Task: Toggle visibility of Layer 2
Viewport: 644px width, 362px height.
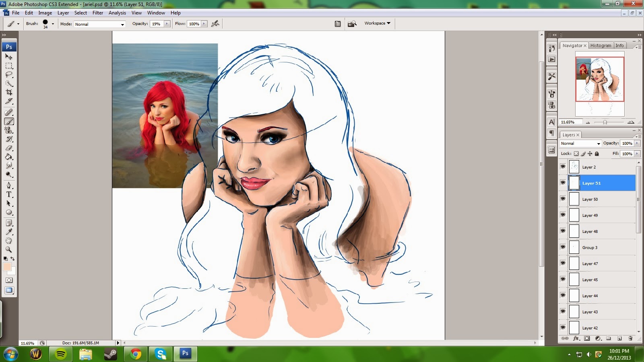Action: coord(563,167)
